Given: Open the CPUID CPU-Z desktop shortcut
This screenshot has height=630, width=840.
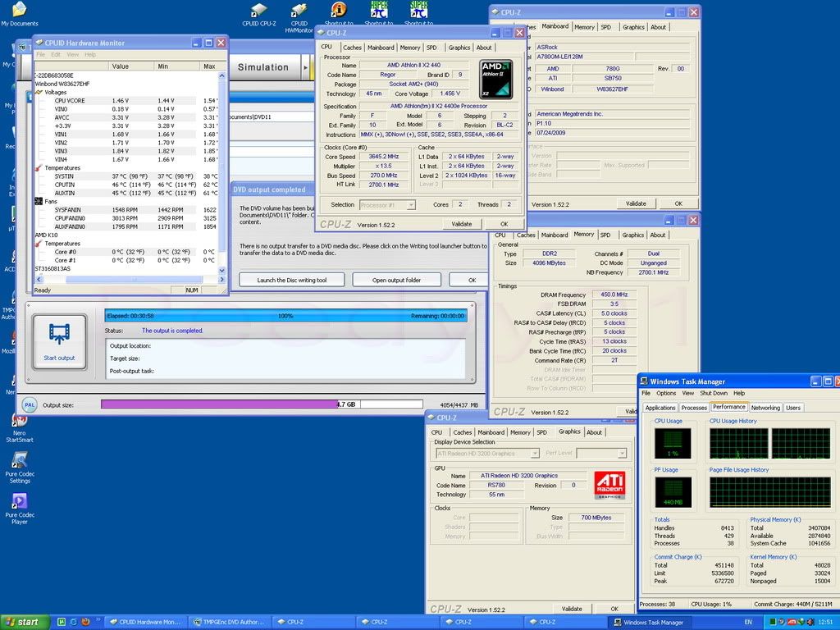Looking at the screenshot, I should pyautogui.click(x=258, y=14).
